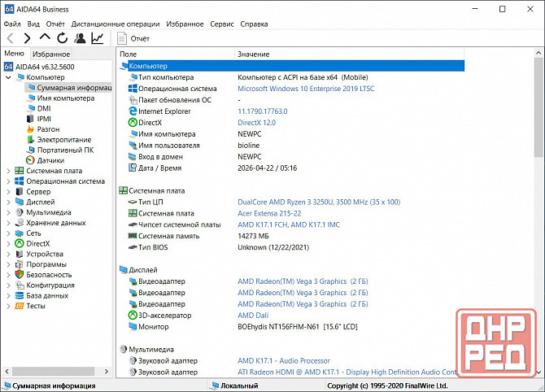
Task: Click the Конфигурация tree icon
Action: coord(20,285)
